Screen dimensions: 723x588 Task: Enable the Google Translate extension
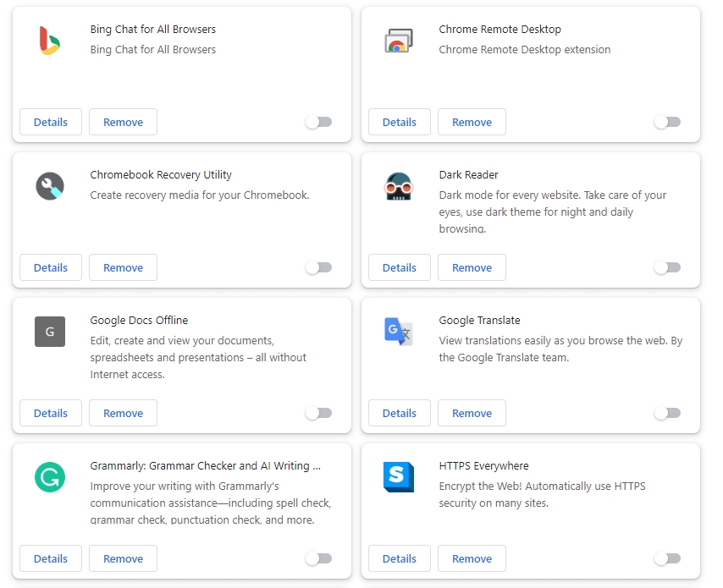[x=667, y=413]
